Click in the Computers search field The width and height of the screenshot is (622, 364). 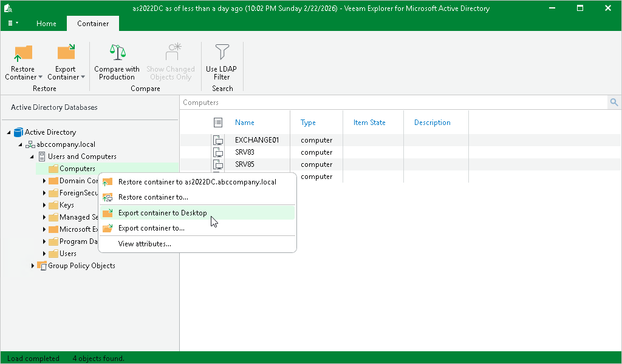pos(394,102)
